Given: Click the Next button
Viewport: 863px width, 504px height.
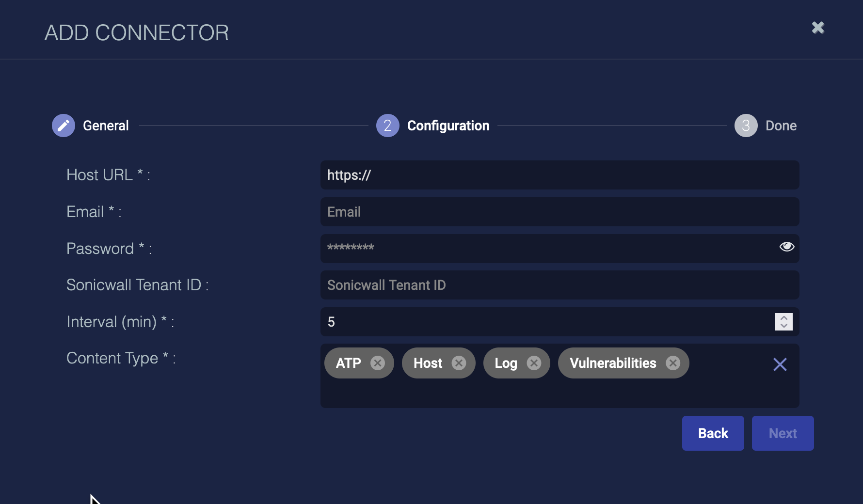Looking at the screenshot, I should pos(783,433).
